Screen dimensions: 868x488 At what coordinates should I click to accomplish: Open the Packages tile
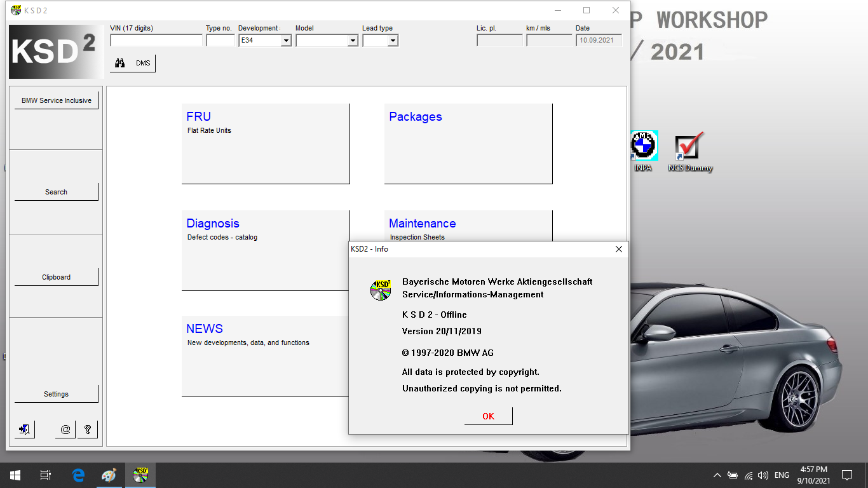[468, 144]
